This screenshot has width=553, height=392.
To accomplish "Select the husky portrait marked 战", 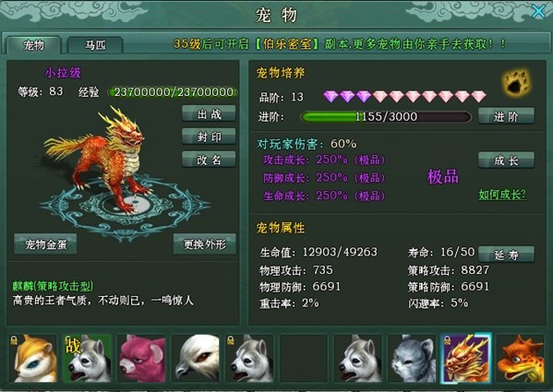I will 87,359.
